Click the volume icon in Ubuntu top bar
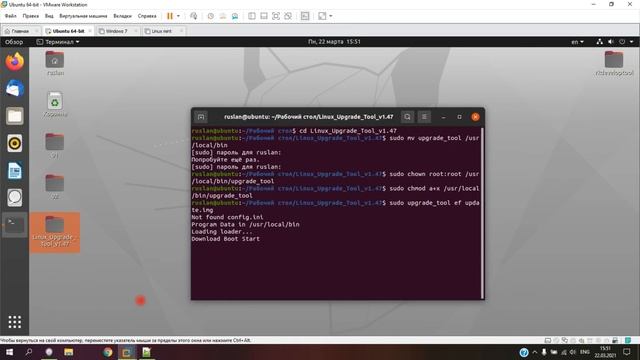 [611, 42]
